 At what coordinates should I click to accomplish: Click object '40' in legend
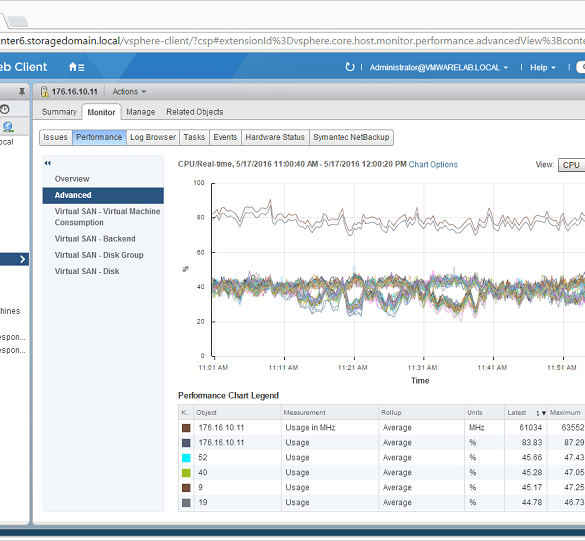coord(203,472)
